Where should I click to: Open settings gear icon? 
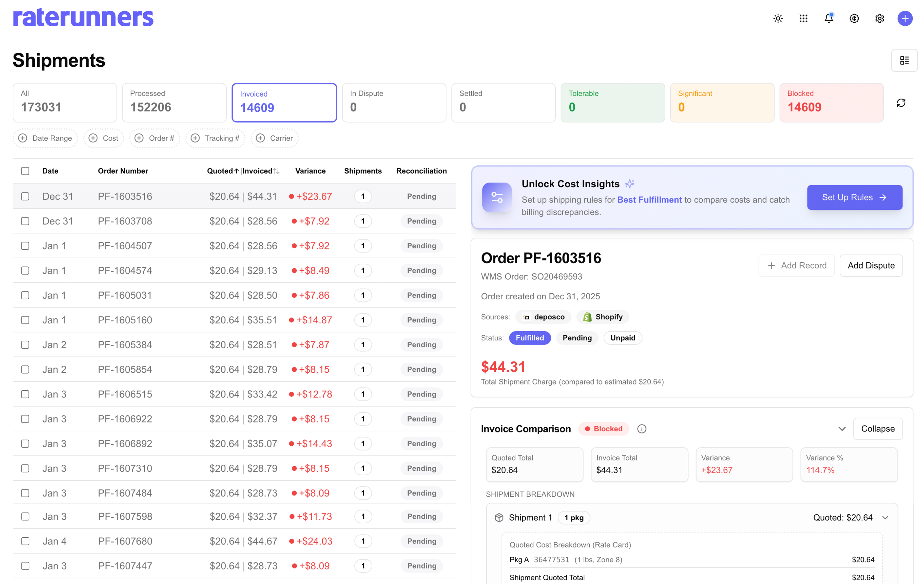(879, 19)
